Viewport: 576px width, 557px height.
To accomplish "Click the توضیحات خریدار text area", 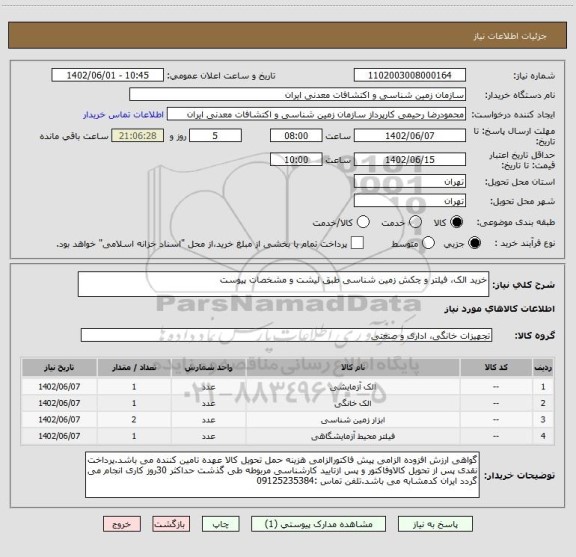I will pyautogui.click(x=282, y=475).
